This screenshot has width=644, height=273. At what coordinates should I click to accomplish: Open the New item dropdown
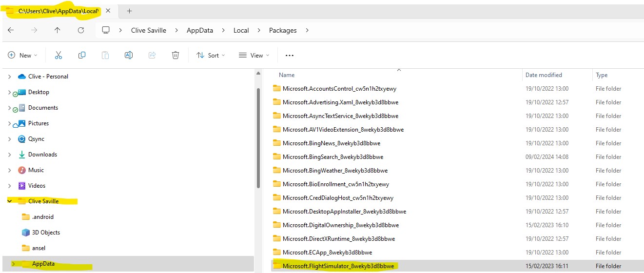22,56
